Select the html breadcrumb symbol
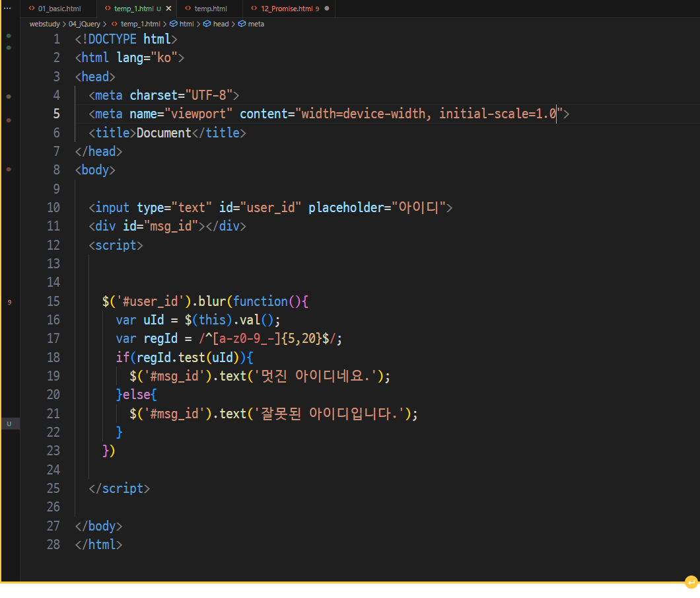Viewport: 700px width, 598px height. (186, 24)
